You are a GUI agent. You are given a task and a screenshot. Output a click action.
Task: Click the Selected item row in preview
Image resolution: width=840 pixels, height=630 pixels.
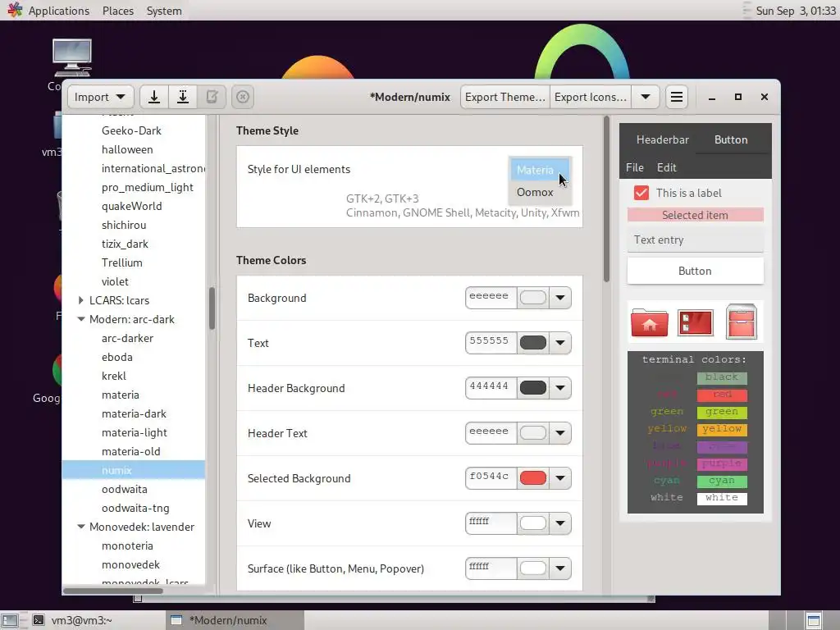click(695, 215)
